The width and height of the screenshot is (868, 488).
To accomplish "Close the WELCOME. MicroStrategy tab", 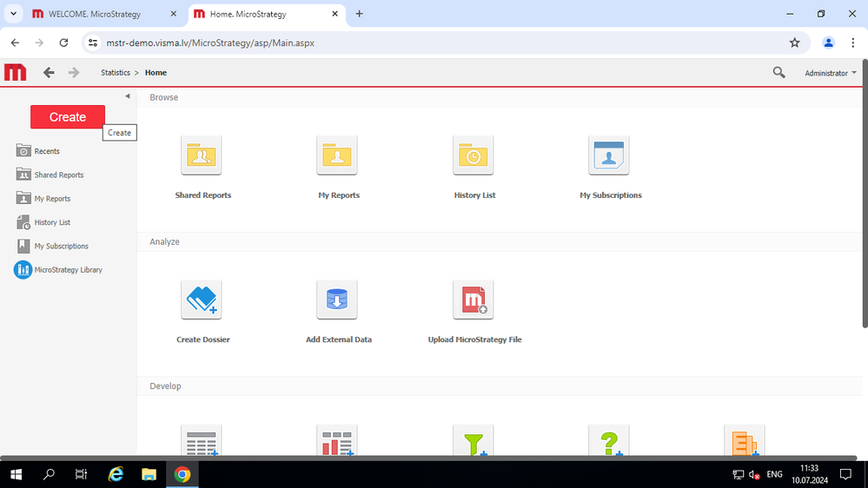I will [173, 14].
